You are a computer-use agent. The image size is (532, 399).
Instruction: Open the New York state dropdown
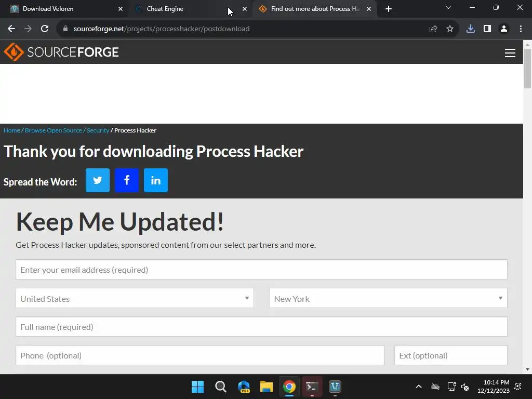click(389, 298)
